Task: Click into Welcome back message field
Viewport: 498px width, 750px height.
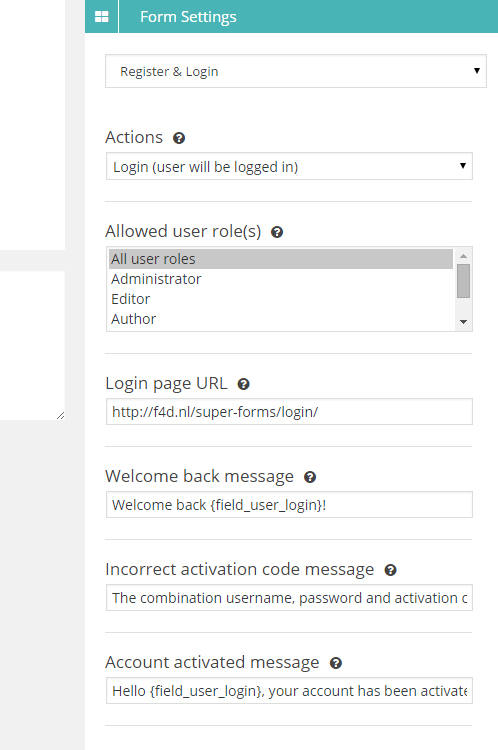Action: point(289,504)
